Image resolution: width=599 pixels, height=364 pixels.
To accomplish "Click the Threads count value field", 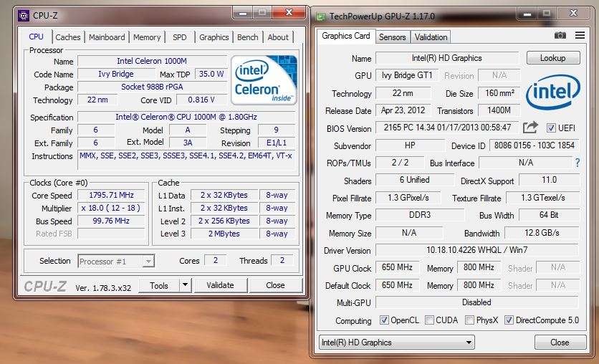I will pos(282,261).
